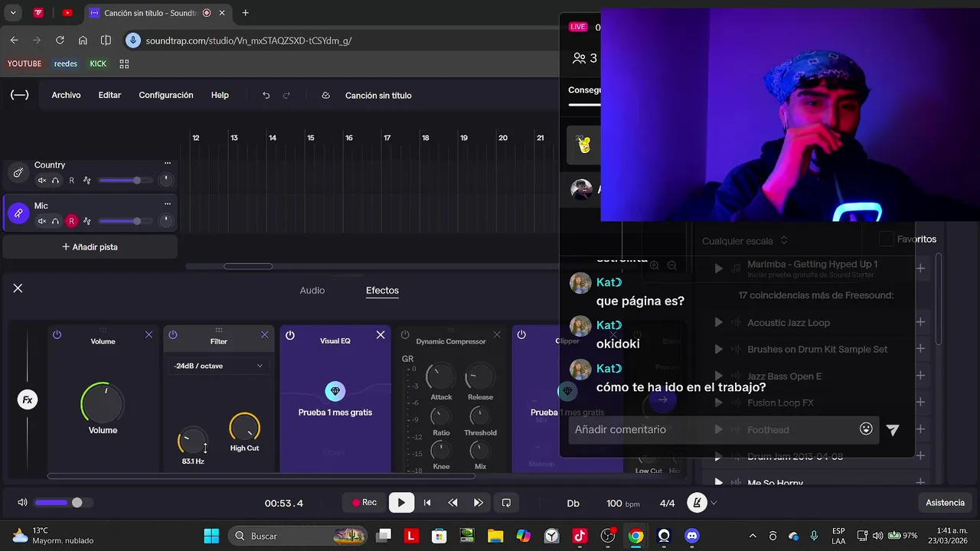Toggle the Volume effect power button
The image size is (980, 551).
[x=57, y=335]
